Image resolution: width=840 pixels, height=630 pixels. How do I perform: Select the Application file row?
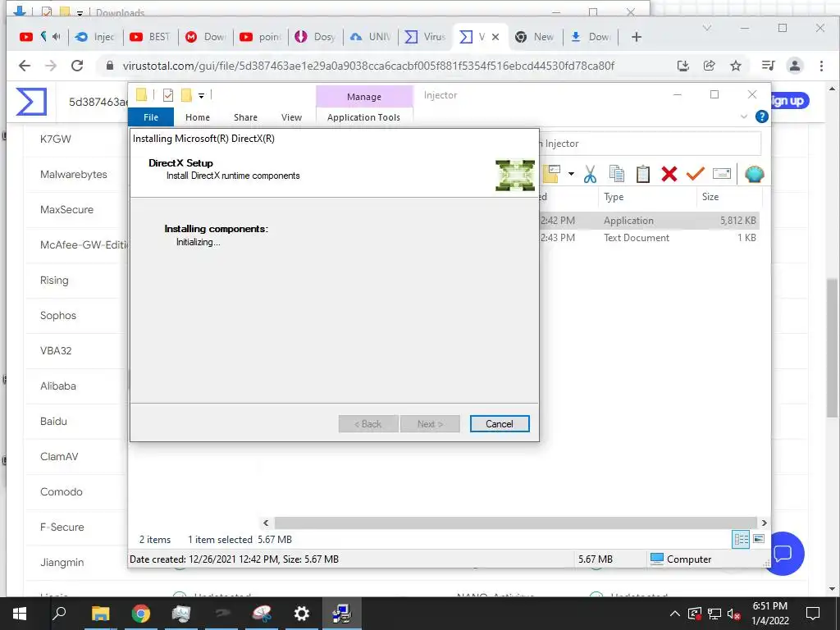[648, 220]
